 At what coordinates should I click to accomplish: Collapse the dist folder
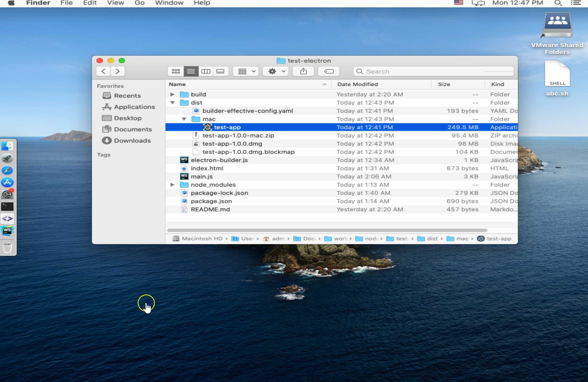tap(172, 103)
